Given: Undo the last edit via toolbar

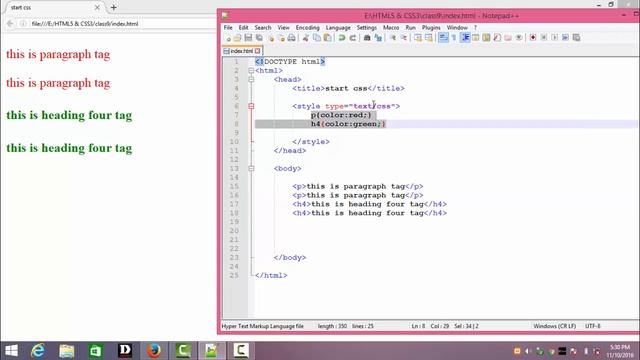Looking at the screenshot, I should [342, 38].
